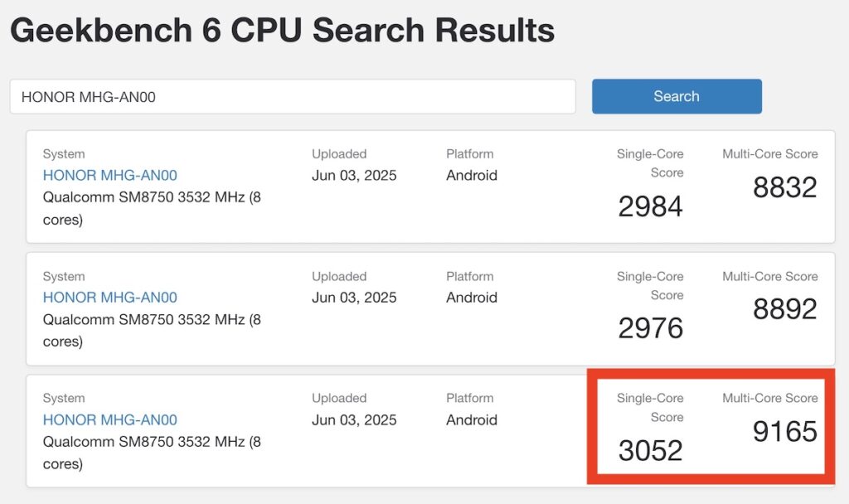Open HONOR MHG-AN00 link with score 2976
Image resolution: width=849 pixels, height=504 pixels.
click(110, 298)
